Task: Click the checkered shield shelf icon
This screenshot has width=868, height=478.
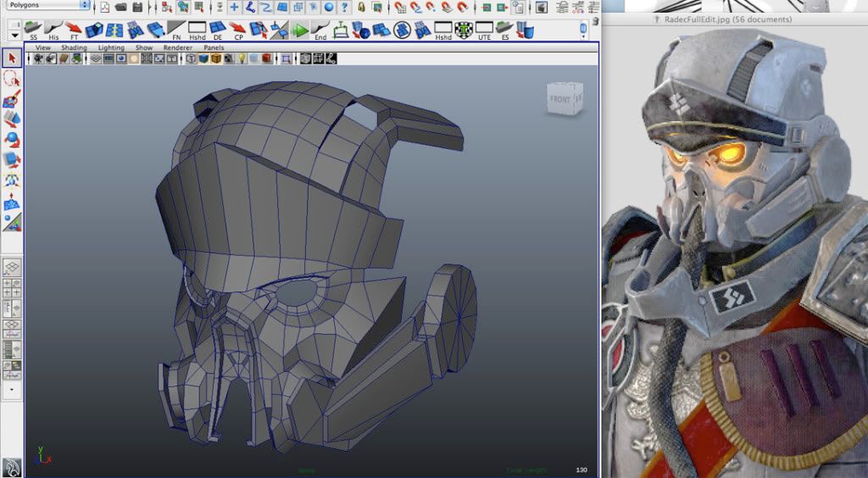Action: click(x=464, y=30)
